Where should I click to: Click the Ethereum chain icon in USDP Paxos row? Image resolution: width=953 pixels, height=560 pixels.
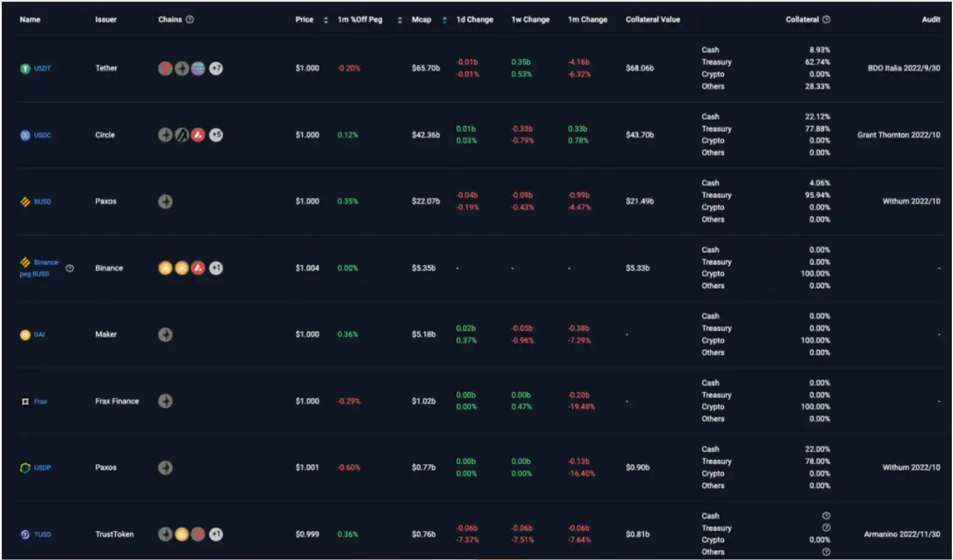pyautogui.click(x=165, y=468)
